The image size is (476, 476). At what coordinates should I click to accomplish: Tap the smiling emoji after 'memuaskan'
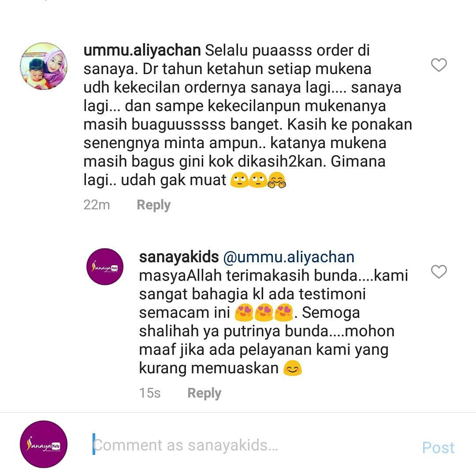click(x=292, y=368)
